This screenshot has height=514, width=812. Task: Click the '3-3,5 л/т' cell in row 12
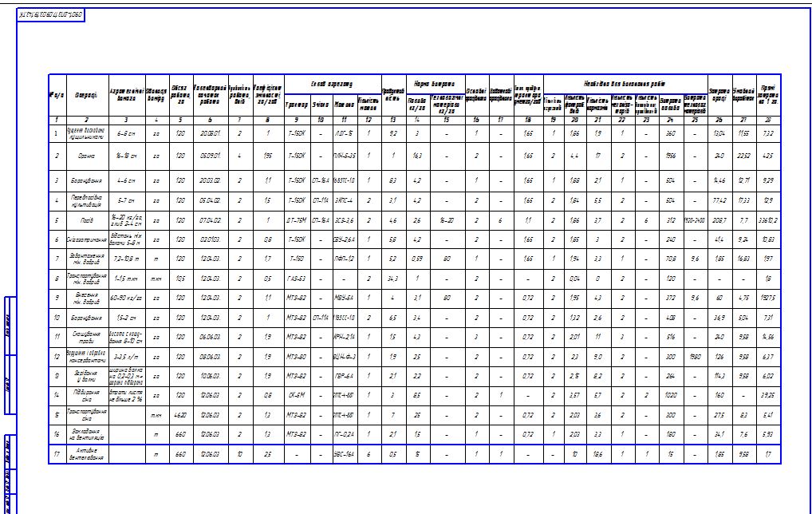tap(126, 357)
